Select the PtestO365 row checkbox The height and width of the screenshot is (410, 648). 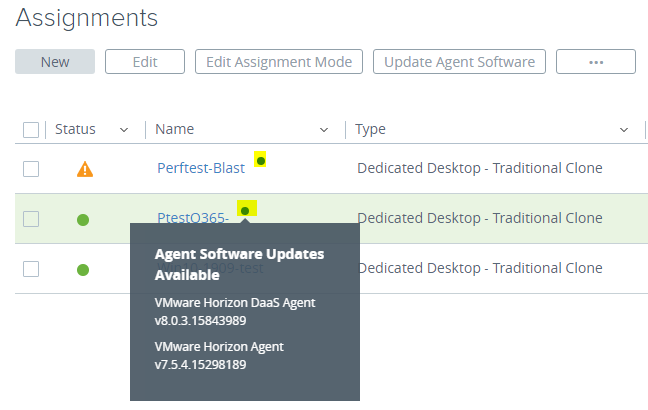[x=31, y=219]
